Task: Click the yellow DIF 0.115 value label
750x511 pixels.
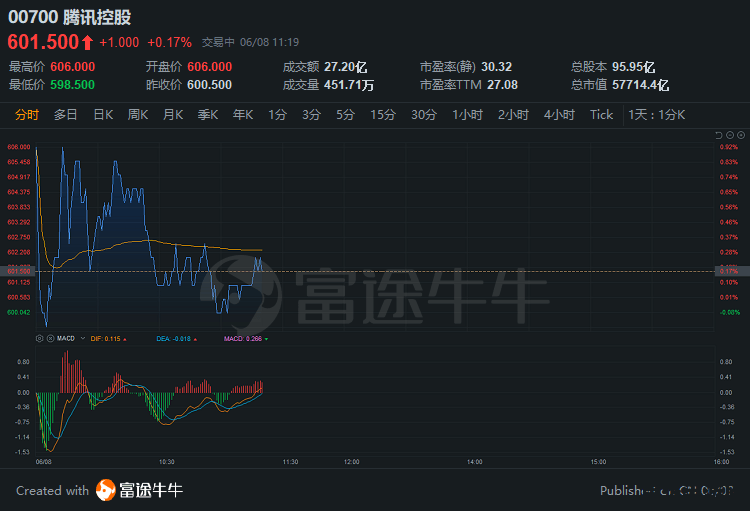Action: pos(106,339)
